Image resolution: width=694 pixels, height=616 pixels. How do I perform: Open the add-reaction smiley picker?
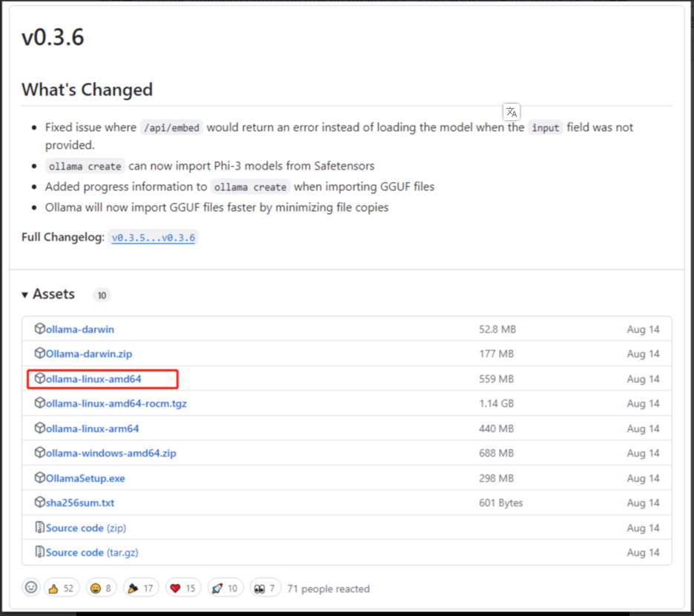31,588
